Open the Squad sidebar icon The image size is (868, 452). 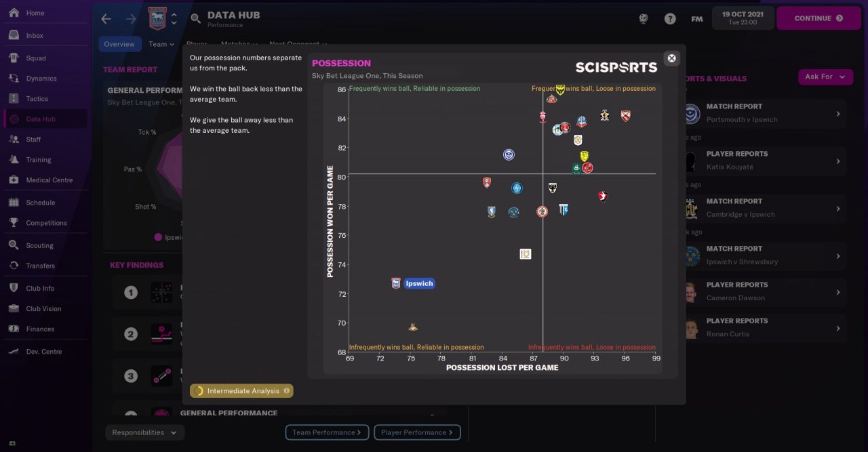pos(14,58)
